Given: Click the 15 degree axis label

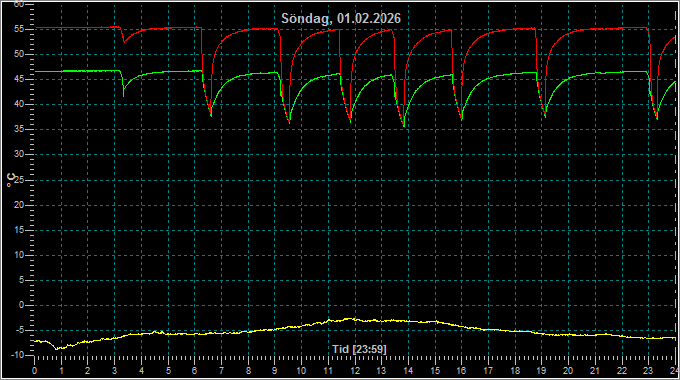Looking at the screenshot, I should point(19,230).
